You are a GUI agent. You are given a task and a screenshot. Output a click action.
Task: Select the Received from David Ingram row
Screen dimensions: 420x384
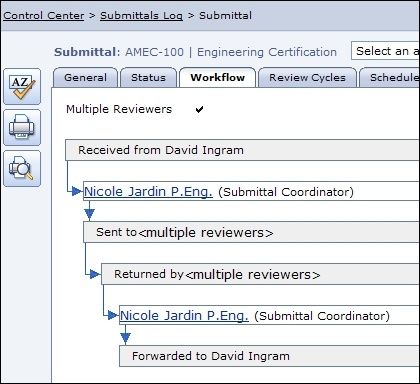pyautogui.click(x=242, y=150)
